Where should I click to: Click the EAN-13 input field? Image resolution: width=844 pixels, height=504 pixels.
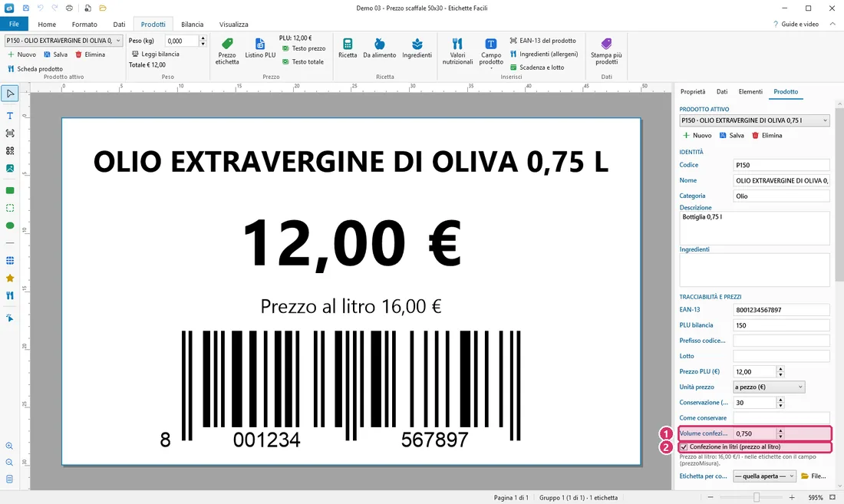coord(782,310)
